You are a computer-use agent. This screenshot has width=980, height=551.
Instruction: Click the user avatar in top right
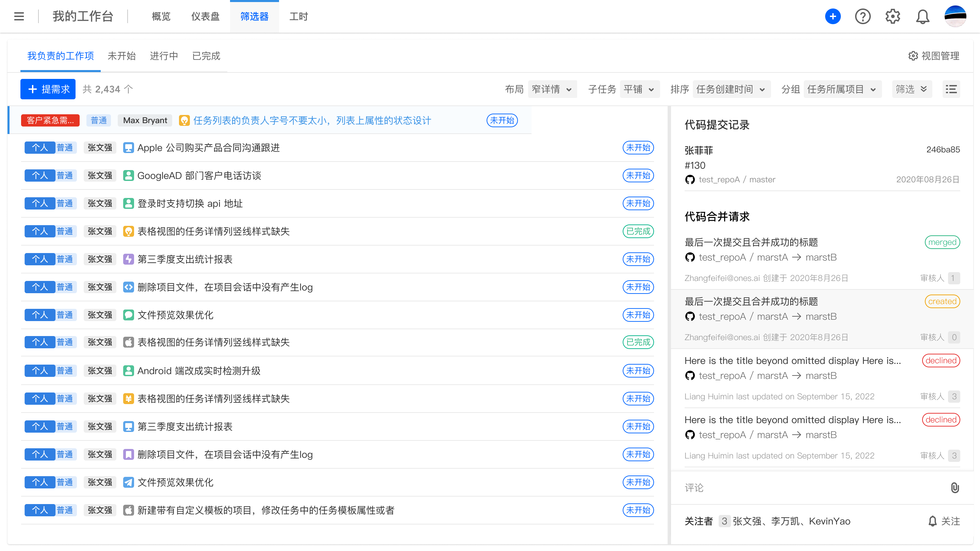(x=955, y=16)
